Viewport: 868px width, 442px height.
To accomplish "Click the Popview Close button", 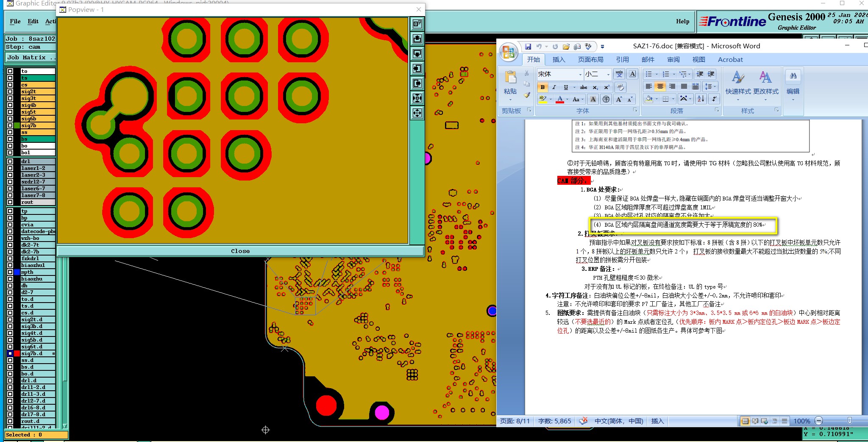I will pos(240,251).
